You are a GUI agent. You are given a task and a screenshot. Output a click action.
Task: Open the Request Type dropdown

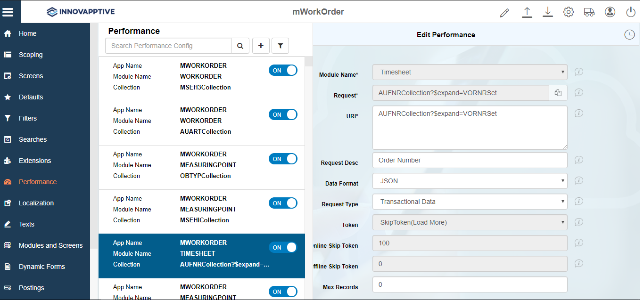click(x=470, y=202)
